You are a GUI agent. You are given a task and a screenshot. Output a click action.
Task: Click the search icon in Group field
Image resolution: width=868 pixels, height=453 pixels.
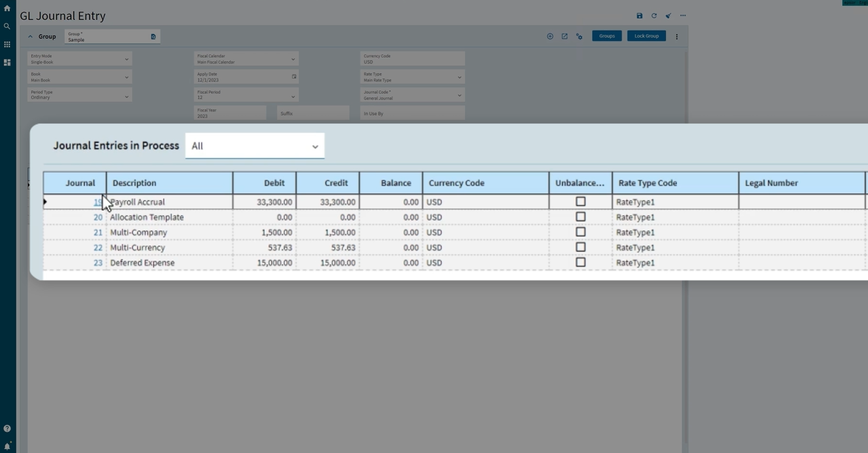(153, 36)
